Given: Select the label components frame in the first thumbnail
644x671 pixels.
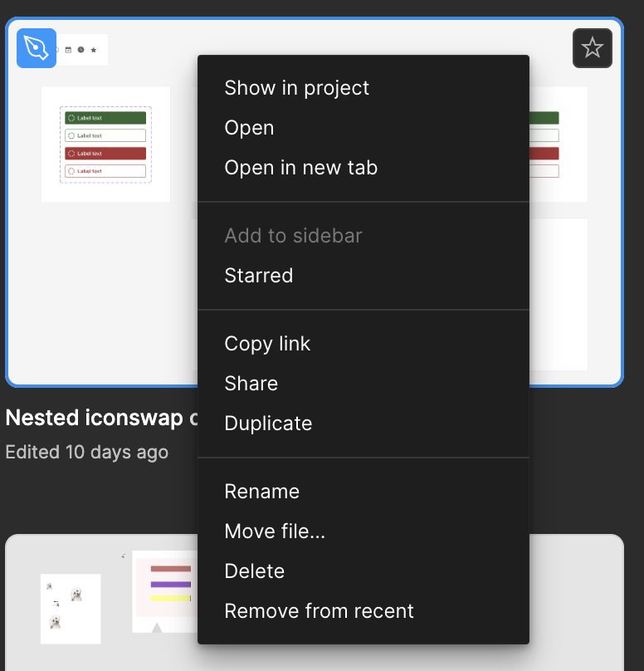Looking at the screenshot, I should pyautogui.click(x=105, y=144).
